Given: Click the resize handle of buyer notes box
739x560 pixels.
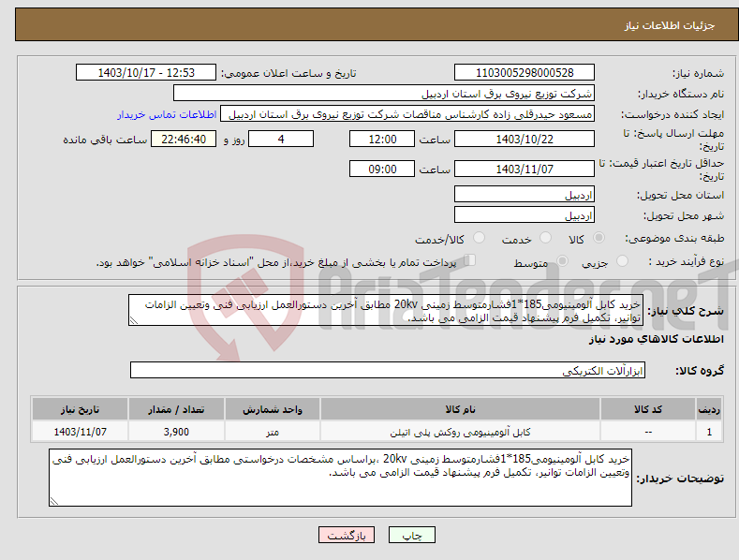Looking at the screenshot, I should click(53, 501).
